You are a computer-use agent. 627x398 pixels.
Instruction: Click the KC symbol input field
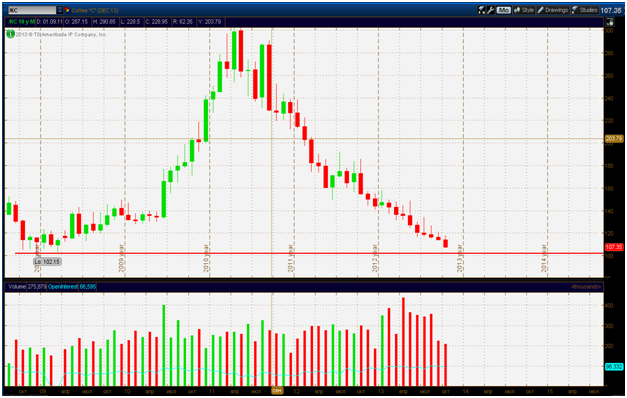(x=32, y=10)
